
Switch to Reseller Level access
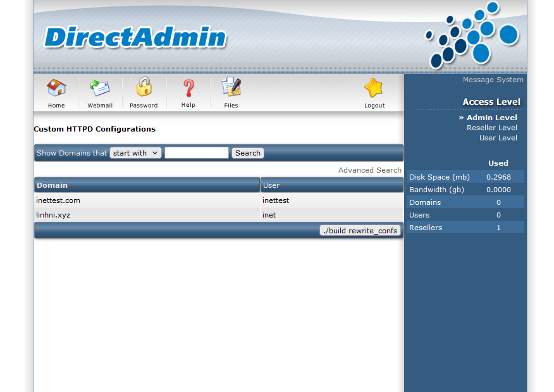(492, 128)
